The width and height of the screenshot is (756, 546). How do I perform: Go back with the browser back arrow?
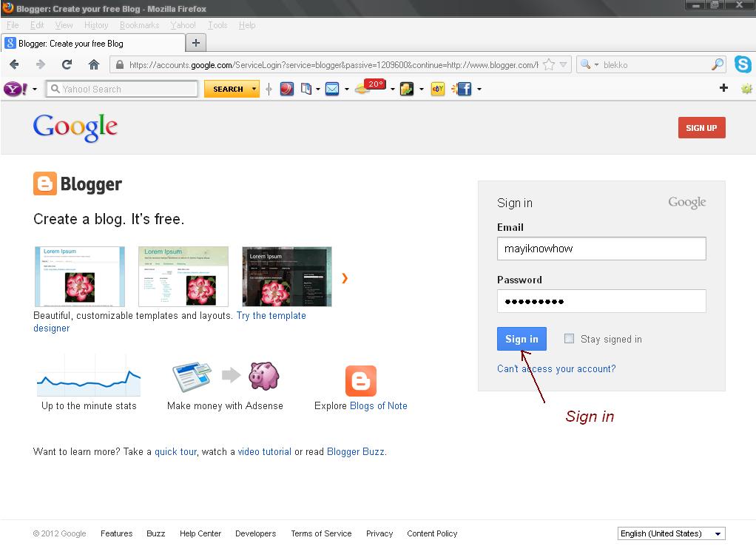click(x=14, y=64)
